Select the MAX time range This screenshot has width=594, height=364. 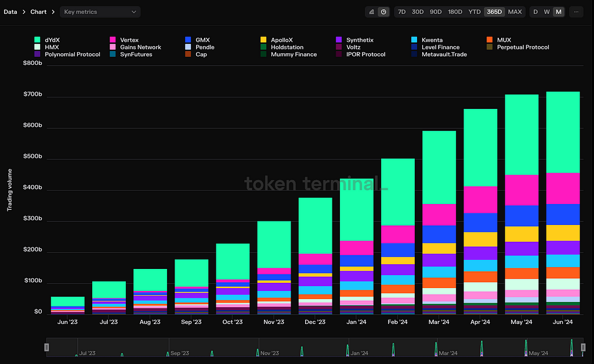(x=515, y=12)
